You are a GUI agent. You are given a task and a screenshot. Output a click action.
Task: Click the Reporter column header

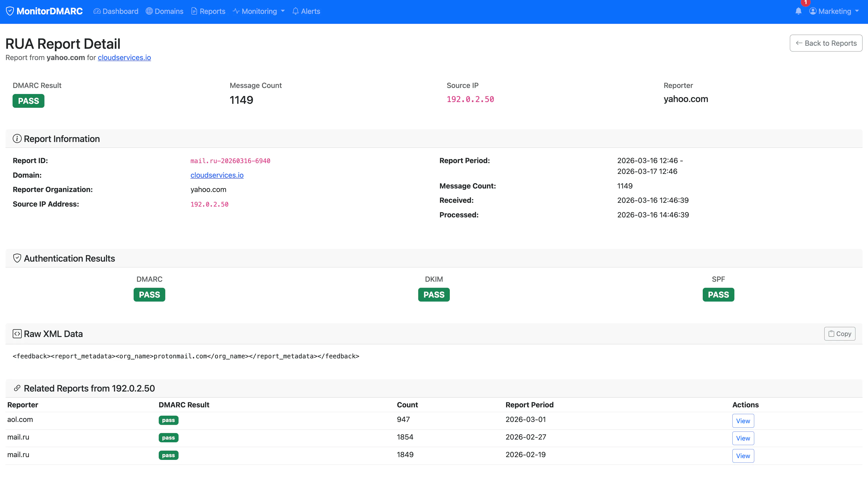23,405
